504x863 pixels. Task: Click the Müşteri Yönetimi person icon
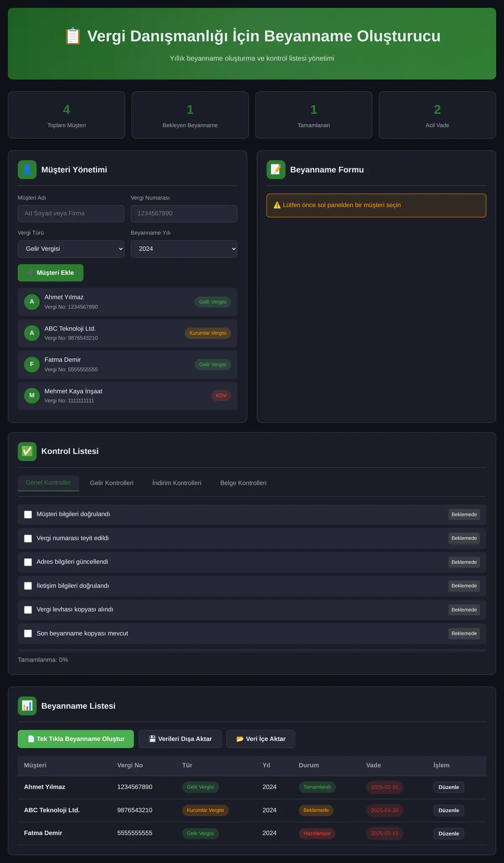coord(27,170)
